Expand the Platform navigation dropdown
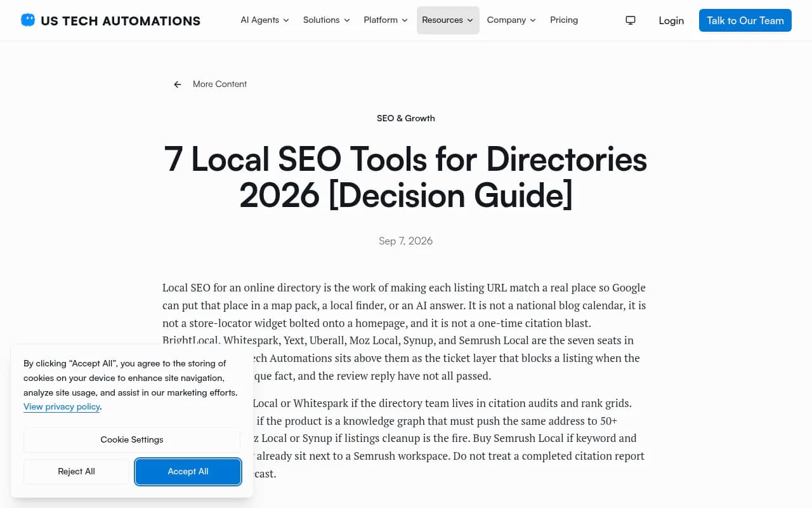The height and width of the screenshot is (508, 812). pos(386,20)
